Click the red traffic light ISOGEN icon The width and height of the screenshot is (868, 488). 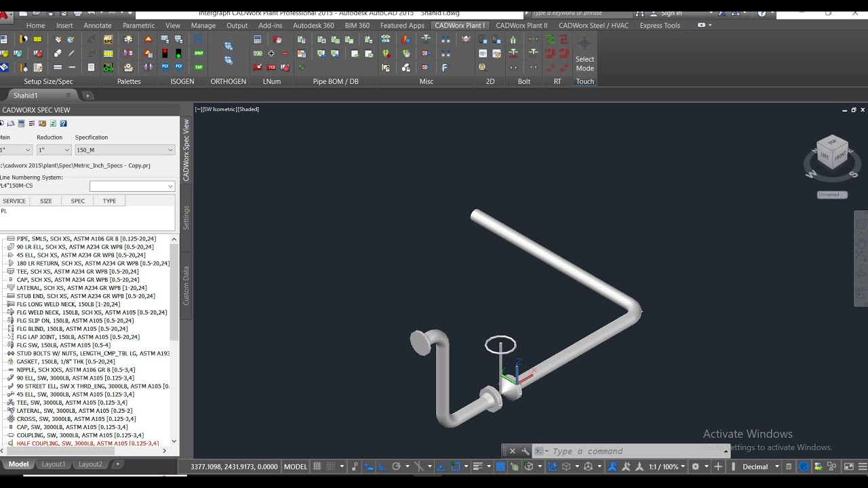coord(165,53)
